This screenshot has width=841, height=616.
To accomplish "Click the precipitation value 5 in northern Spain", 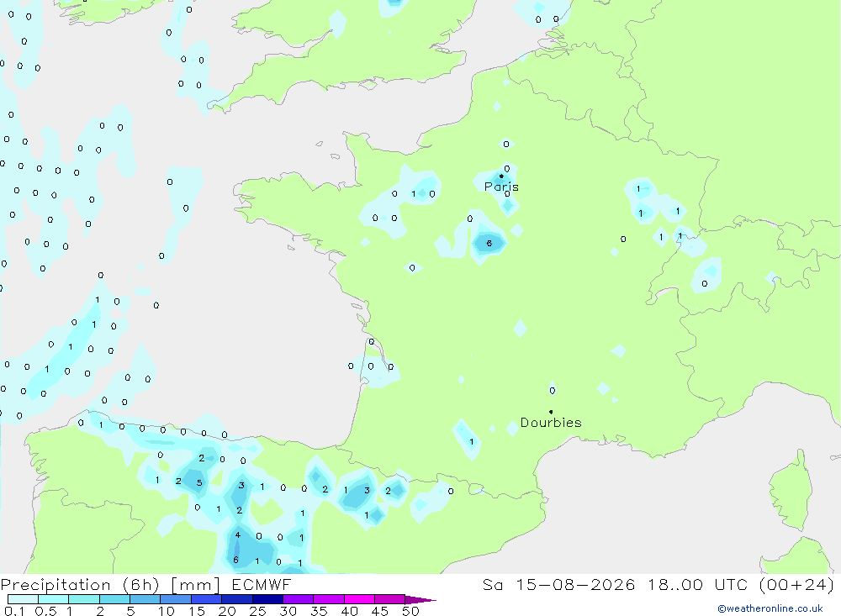I will pyautogui.click(x=199, y=482).
